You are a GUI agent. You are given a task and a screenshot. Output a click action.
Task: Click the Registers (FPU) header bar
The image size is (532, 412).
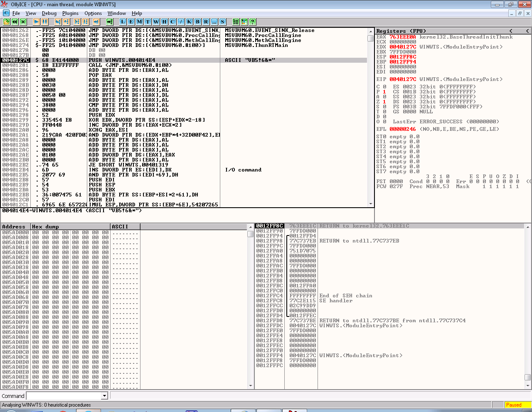(x=436, y=31)
